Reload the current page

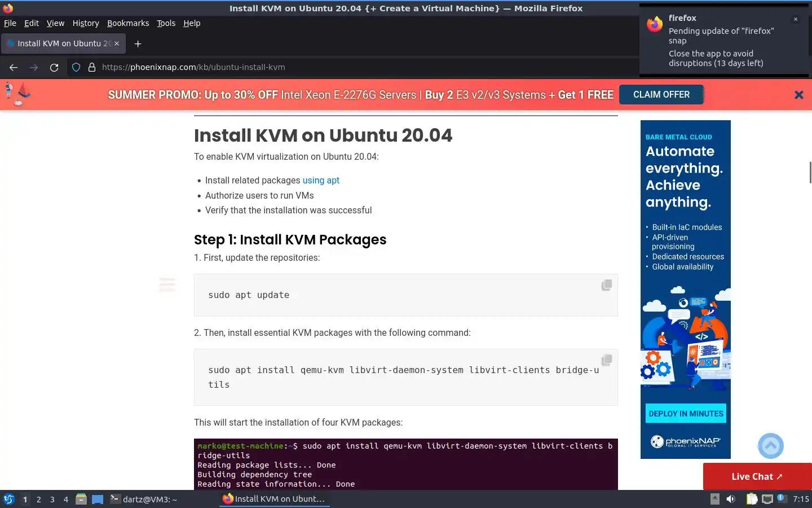54,67
